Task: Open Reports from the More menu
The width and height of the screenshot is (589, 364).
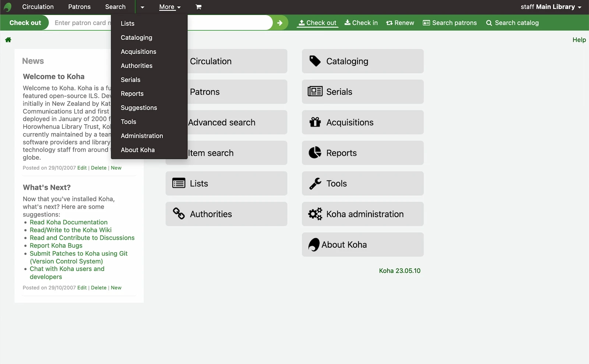Action: pyautogui.click(x=149, y=93)
